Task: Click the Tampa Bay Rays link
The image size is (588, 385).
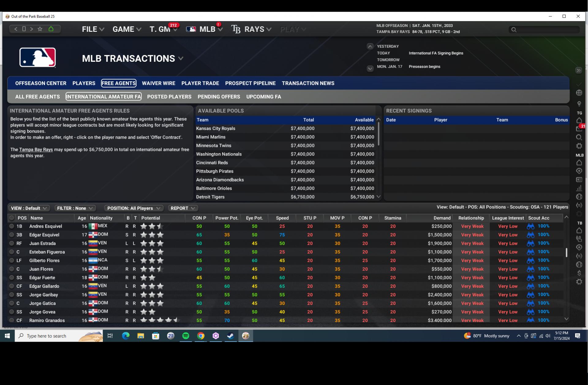Action: point(36,150)
